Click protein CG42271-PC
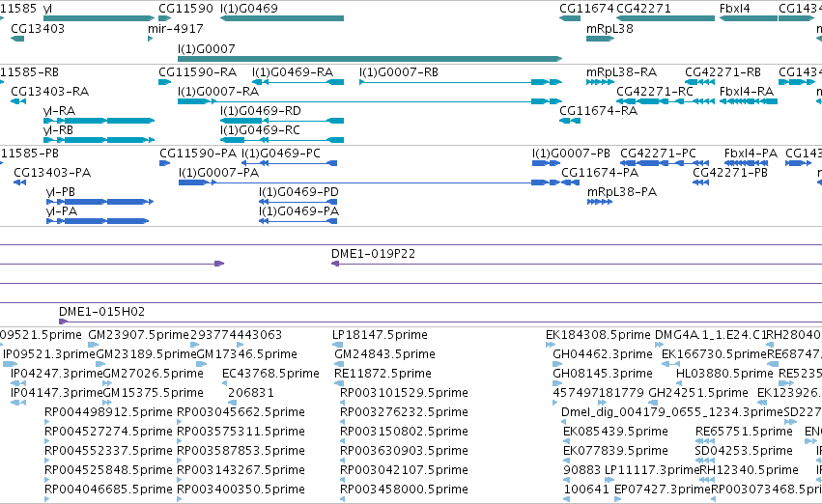 point(659,154)
